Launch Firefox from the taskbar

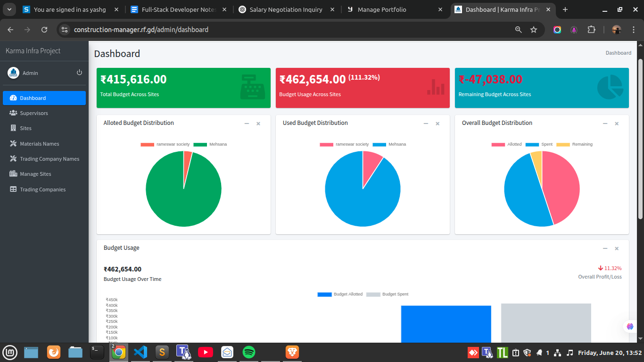[54, 352]
